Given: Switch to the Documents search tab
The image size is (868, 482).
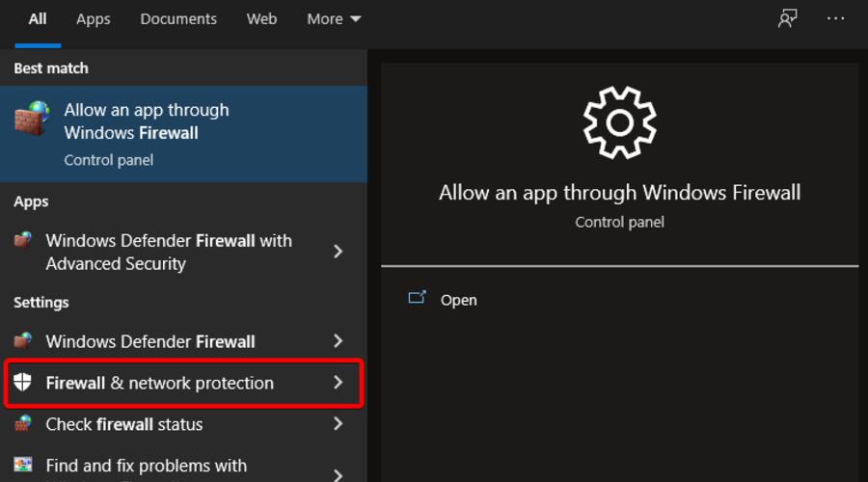Looking at the screenshot, I should click(178, 19).
